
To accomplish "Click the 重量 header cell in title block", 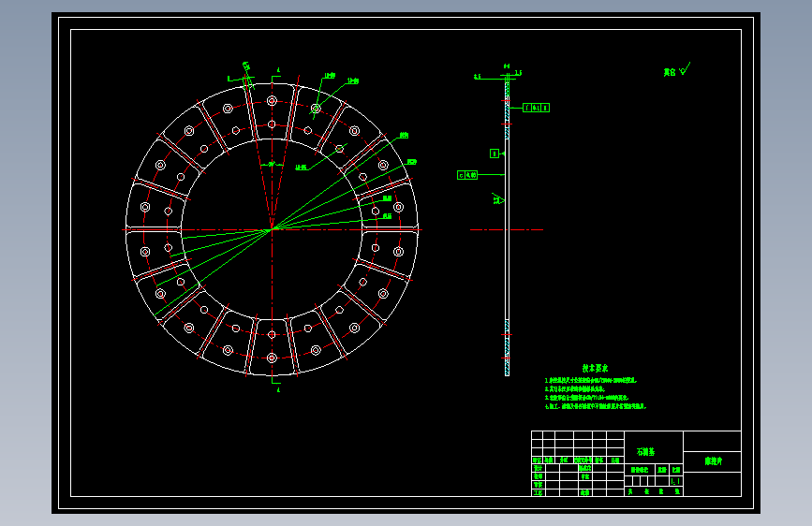I will click(662, 470).
